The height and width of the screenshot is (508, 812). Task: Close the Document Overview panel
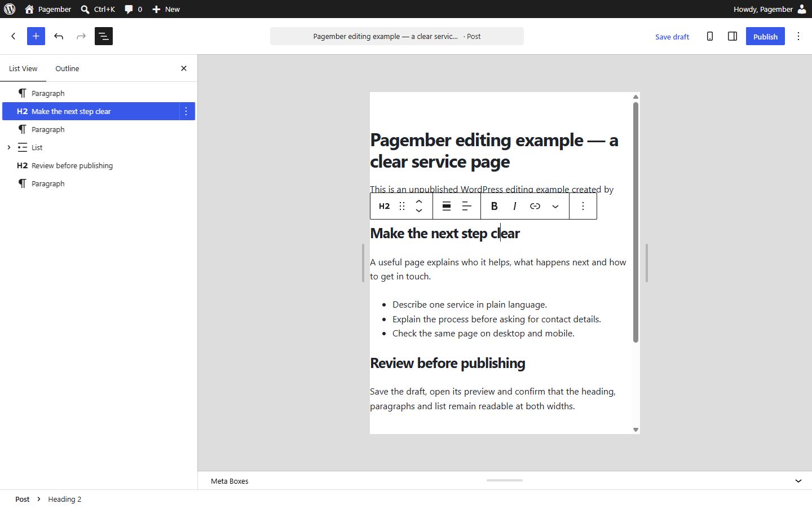(x=184, y=68)
